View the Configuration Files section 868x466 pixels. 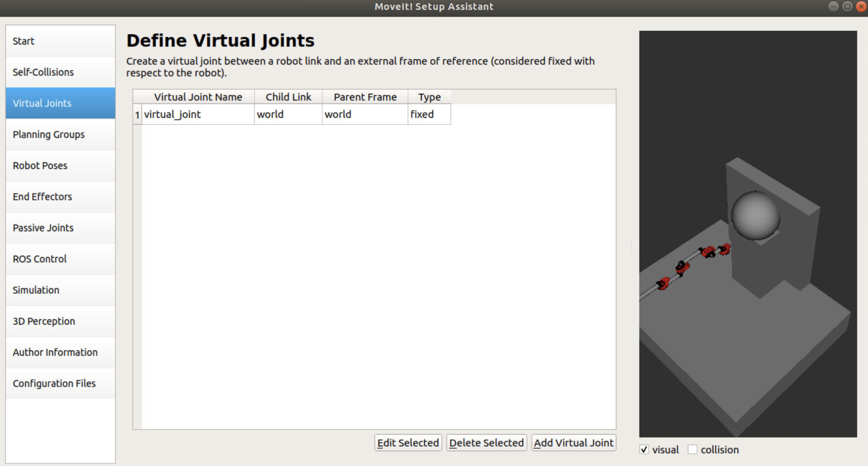pyautogui.click(x=60, y=384)
